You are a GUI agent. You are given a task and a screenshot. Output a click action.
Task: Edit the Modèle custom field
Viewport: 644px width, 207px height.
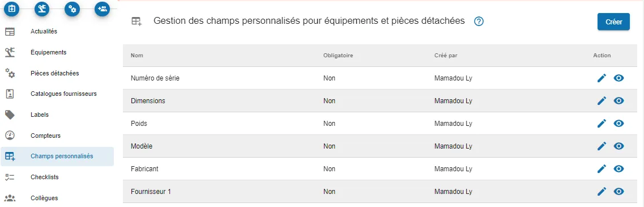602,146
